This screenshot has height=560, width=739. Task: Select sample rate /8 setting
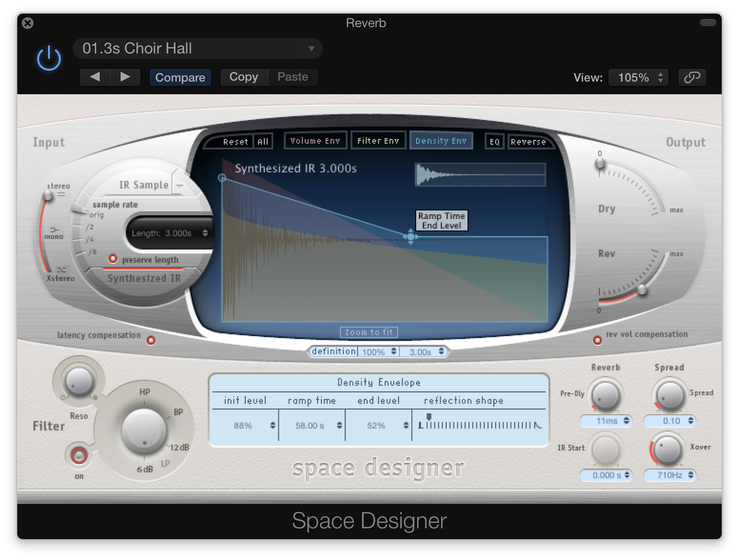93,252
